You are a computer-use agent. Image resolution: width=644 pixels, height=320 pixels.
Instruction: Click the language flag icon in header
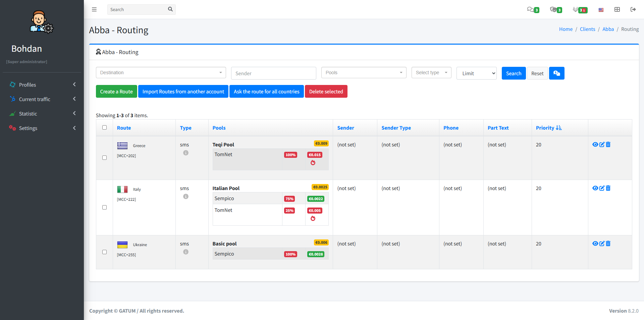(x=601, y=10)
